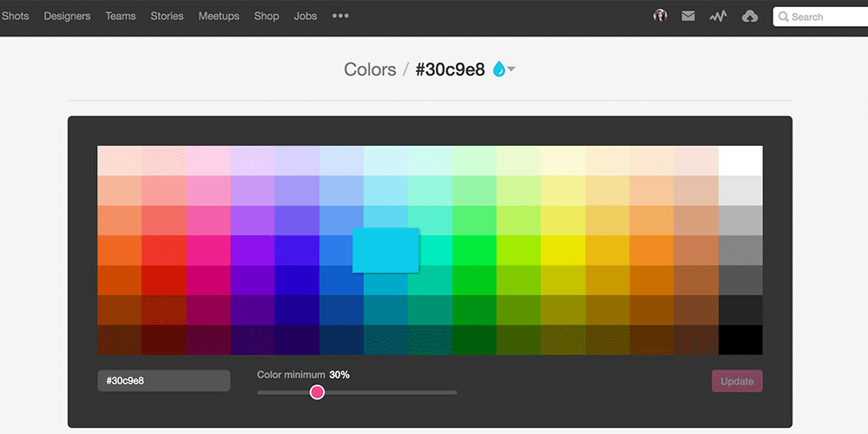Pick the lime green saturated swatch
This screenshot has width=868, height=434.
pyautogui.click(x=519, y=250)
